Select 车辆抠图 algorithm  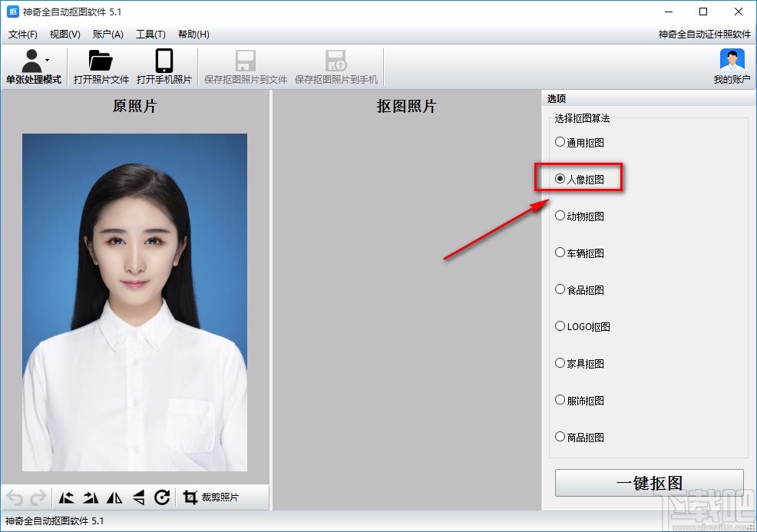point(580,253)
